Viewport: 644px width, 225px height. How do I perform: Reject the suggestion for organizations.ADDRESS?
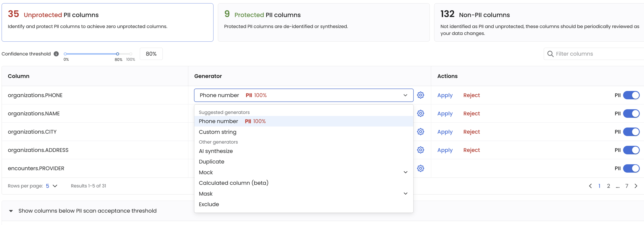(471, 150)
